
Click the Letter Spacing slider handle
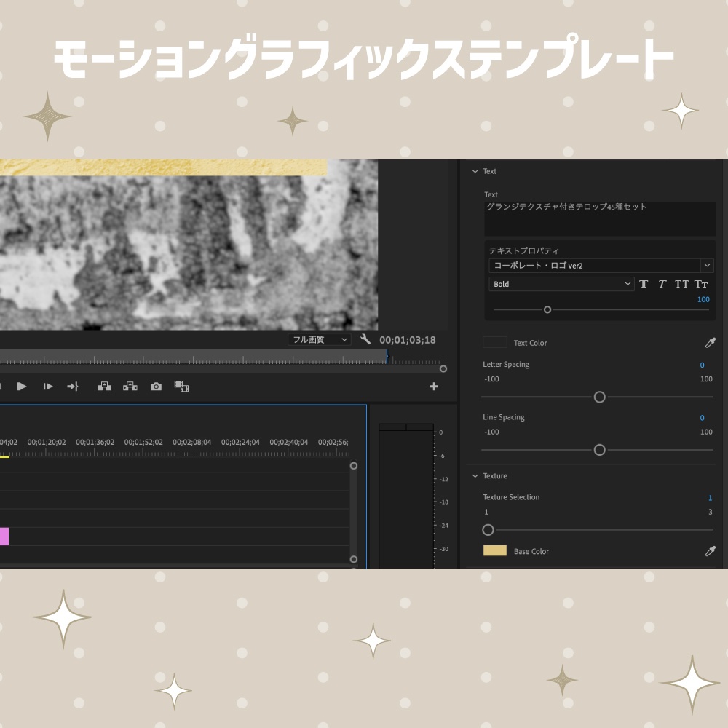pos(599,397)
